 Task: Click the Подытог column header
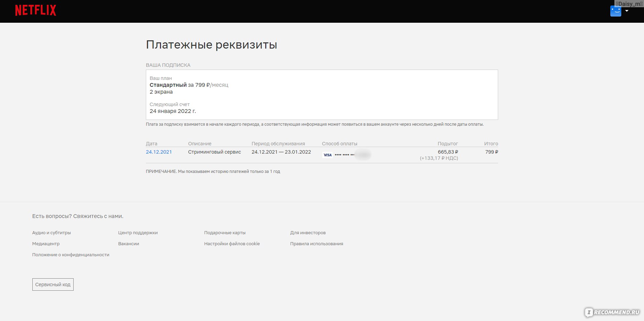[x=448, y=144]
